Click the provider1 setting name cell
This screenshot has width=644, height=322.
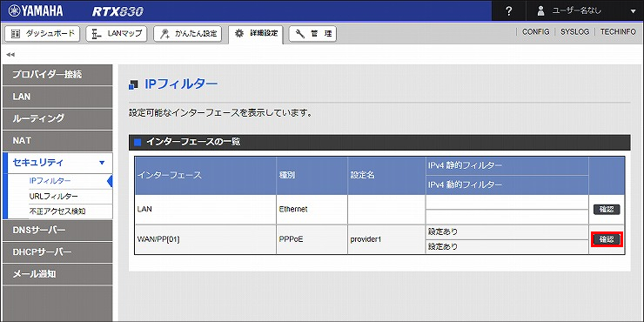[x=386, y=239]
